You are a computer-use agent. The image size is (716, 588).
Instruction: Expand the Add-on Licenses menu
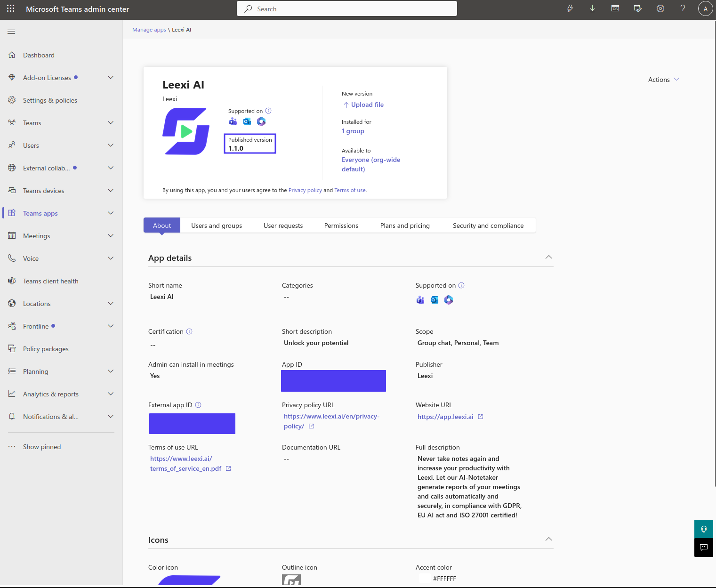111,78
